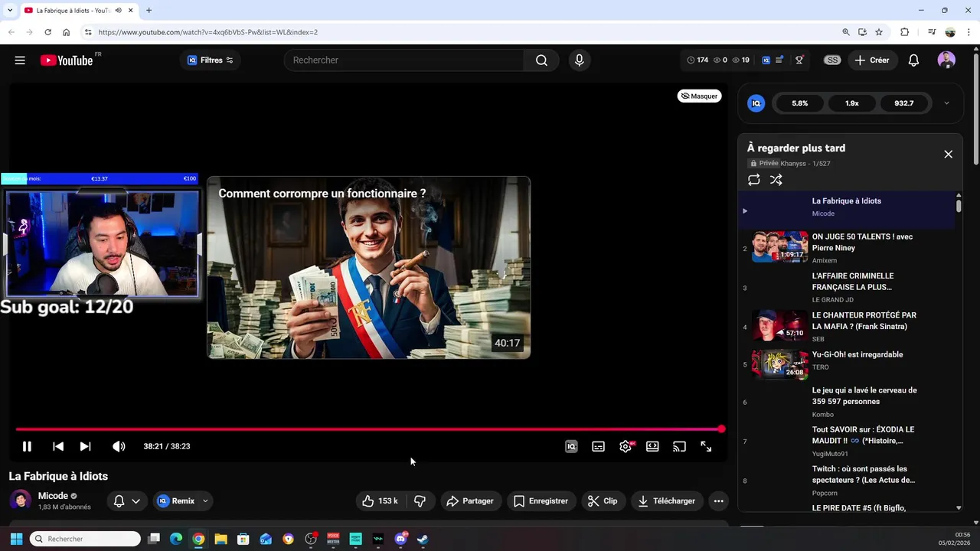The image size is (980, 551).
Task: Expand the vidIQ stats panel chevron
Action: pyautogui.click(x=946, y=103)
